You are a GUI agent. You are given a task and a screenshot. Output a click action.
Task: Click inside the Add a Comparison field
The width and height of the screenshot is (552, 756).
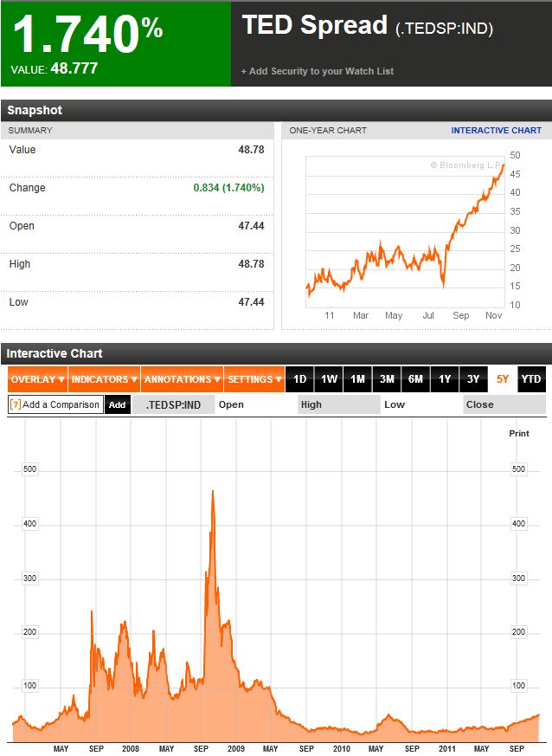point(61,404)
